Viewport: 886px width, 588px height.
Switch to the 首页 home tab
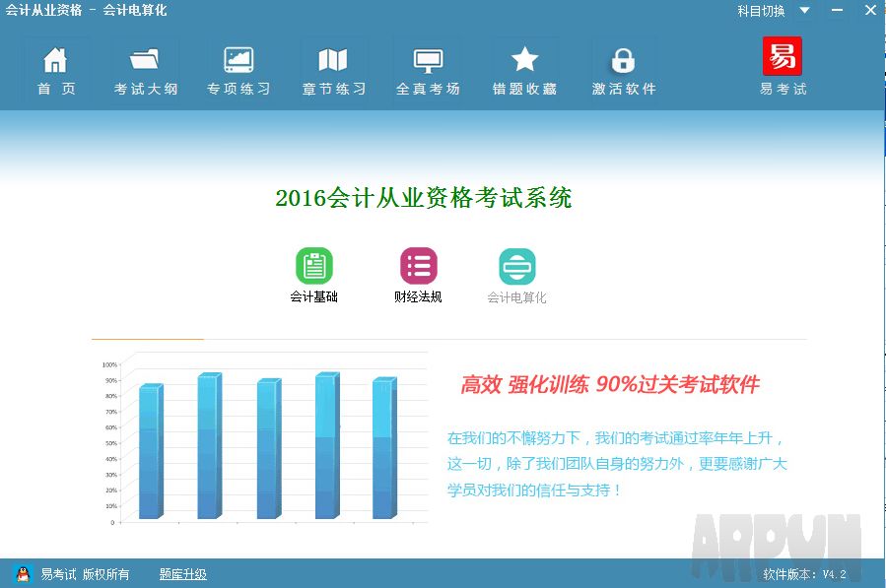56,69
